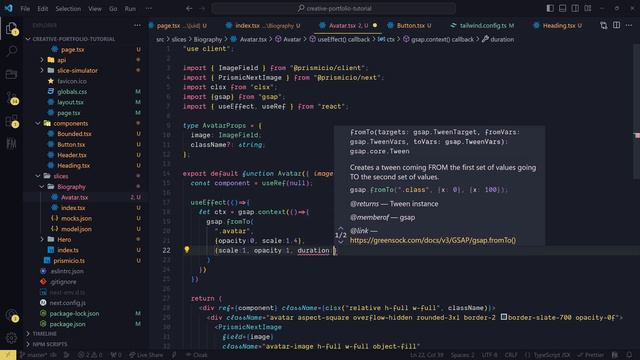Click Prettier in the status bar
Viewport: 640px width, 360px height.
tap(590, 355)
